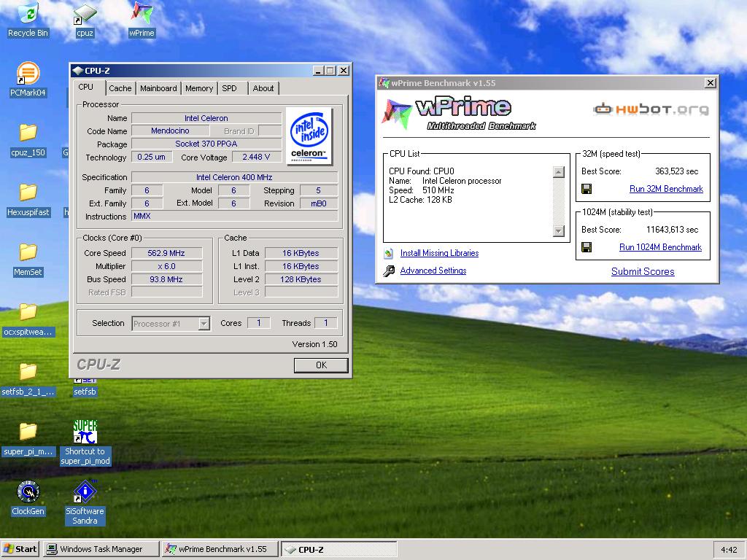Click the 1024M benchmark save floppy icon
Viewport: 747px width, 560px height.
pos(587,247)
